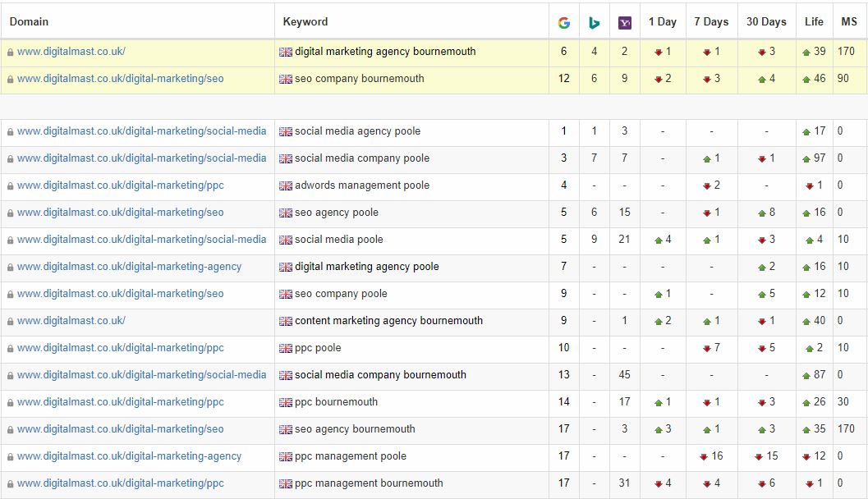Select keyword 'content marketing agency bournemouth'

[388, 321]
